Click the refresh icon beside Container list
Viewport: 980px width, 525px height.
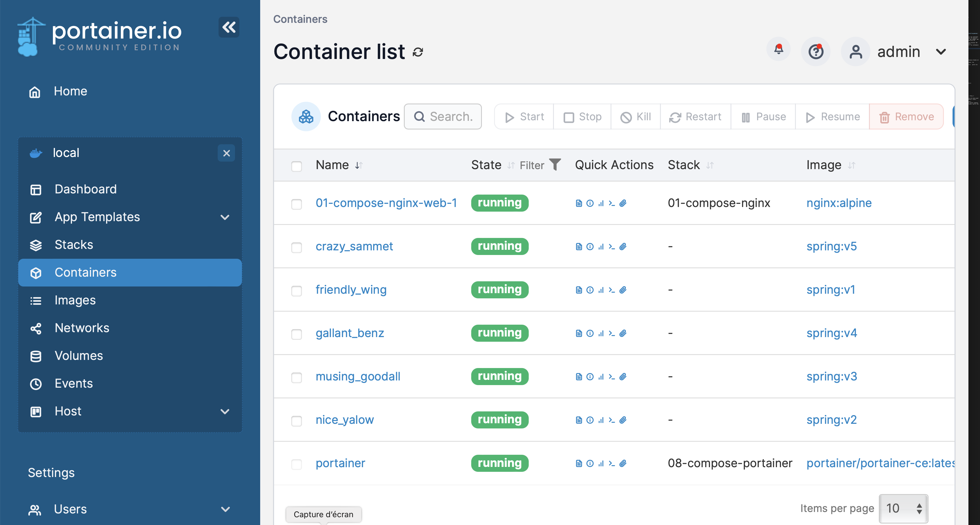coord(418,52)
